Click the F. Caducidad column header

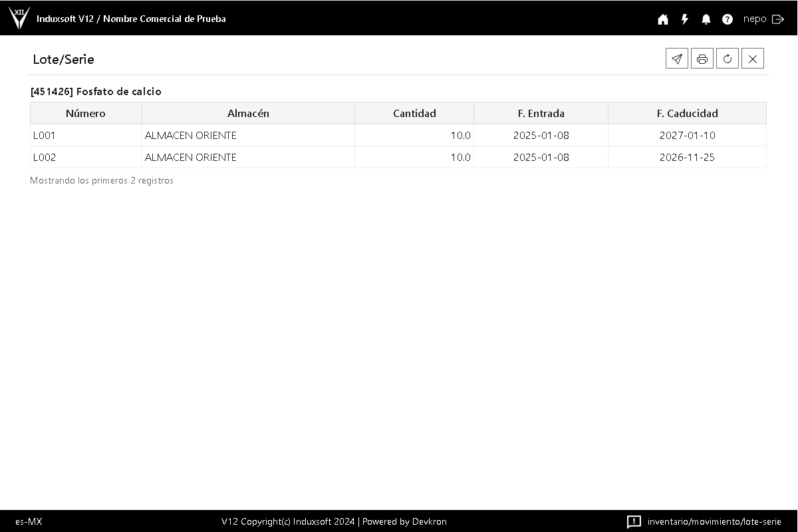(687, 113)
